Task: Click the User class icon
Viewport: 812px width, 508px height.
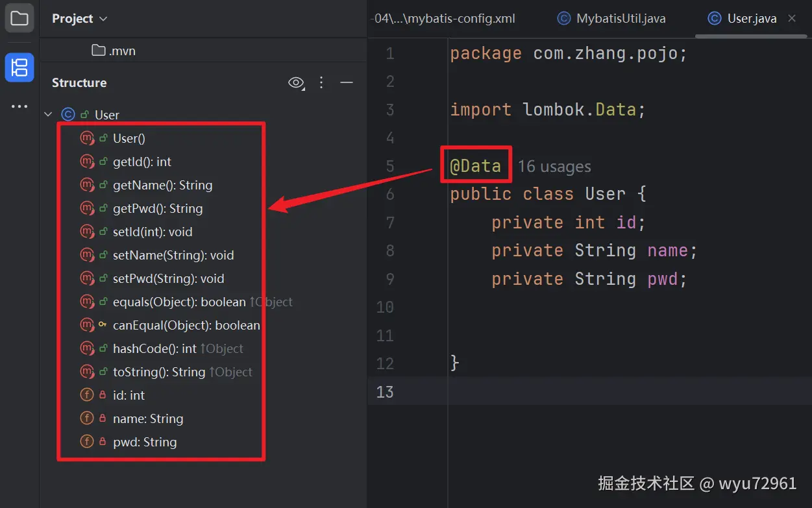Action: pos(68,115)
